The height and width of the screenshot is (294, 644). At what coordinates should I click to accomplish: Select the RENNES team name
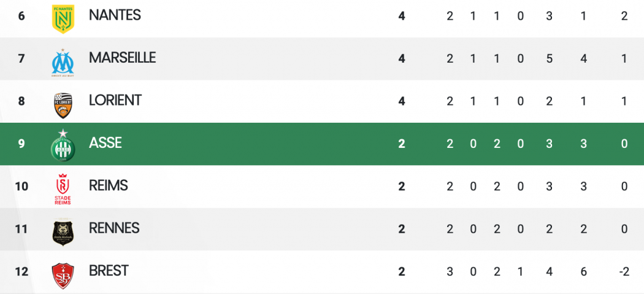coord(114,228)
